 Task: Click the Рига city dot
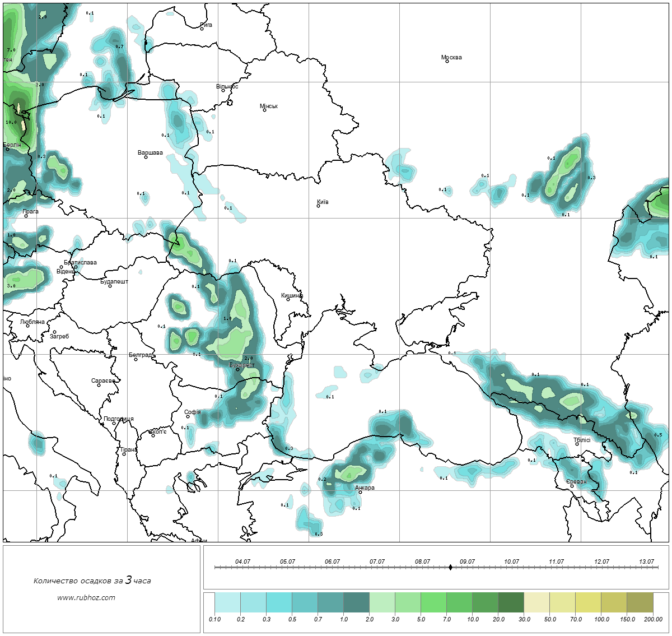202,29
